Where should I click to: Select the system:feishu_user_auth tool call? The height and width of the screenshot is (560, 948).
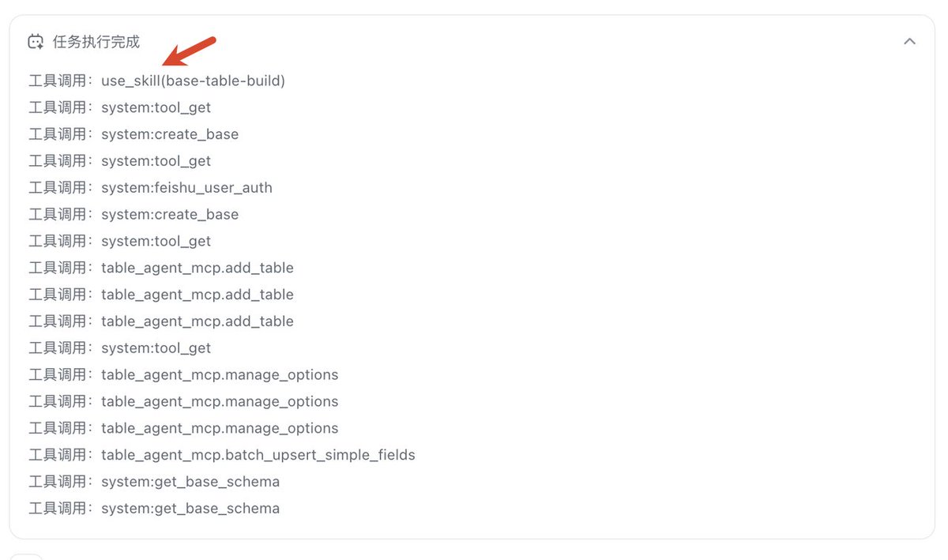pyautogui.click(x=150, y=188)
